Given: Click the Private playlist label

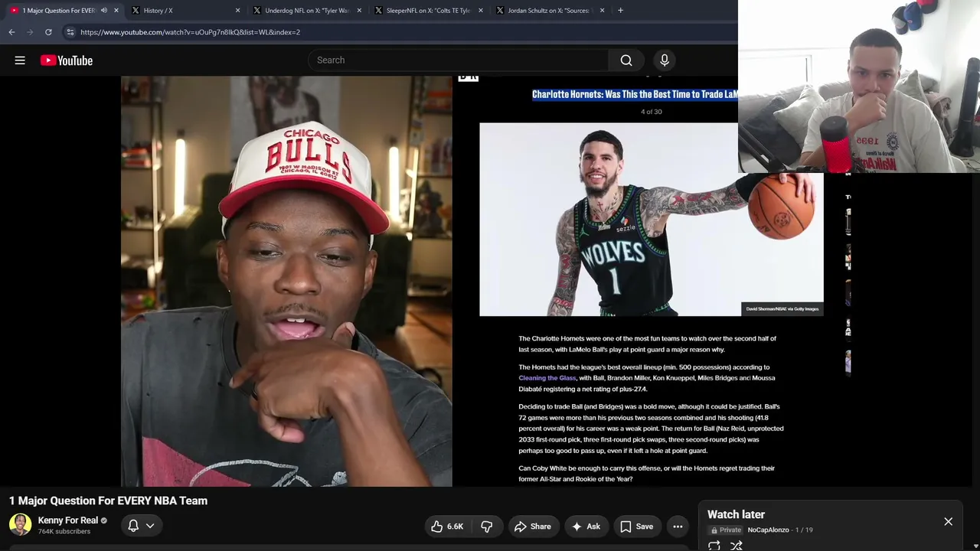Looking at the screenshot, I should click(726, 530).
